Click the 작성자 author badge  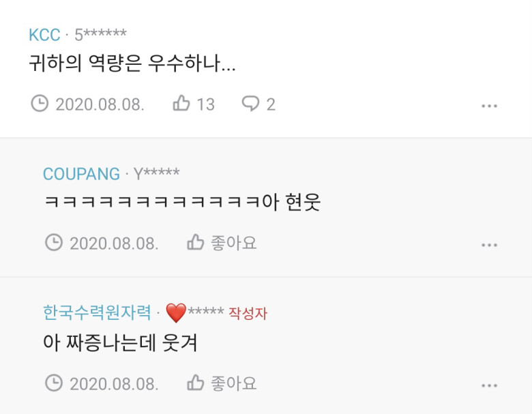tap(248, 313)
